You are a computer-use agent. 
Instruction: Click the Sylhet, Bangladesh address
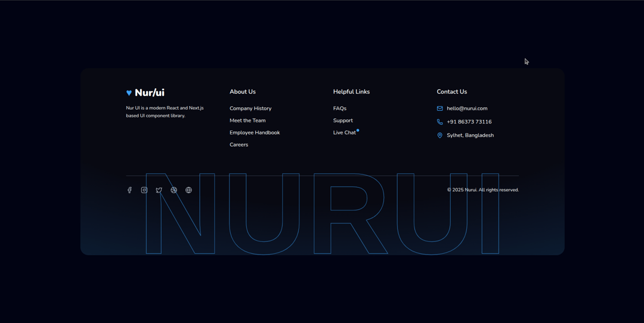470,135
